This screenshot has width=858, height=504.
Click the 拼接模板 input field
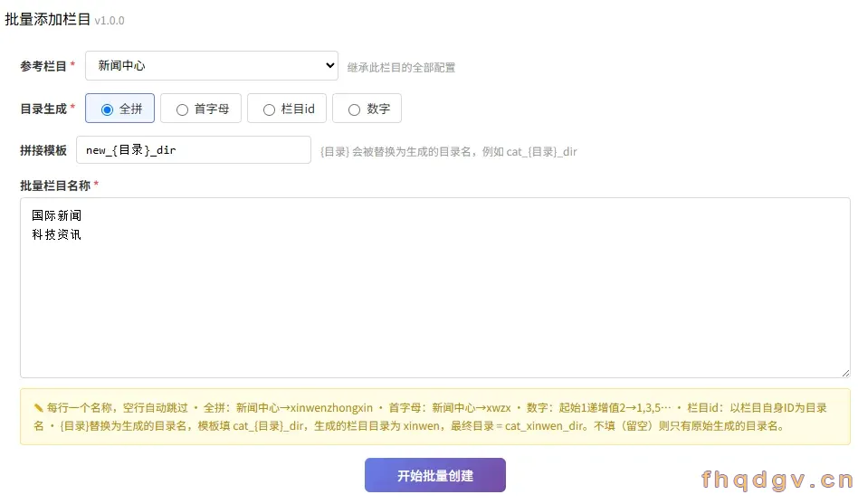click(194, 150)
